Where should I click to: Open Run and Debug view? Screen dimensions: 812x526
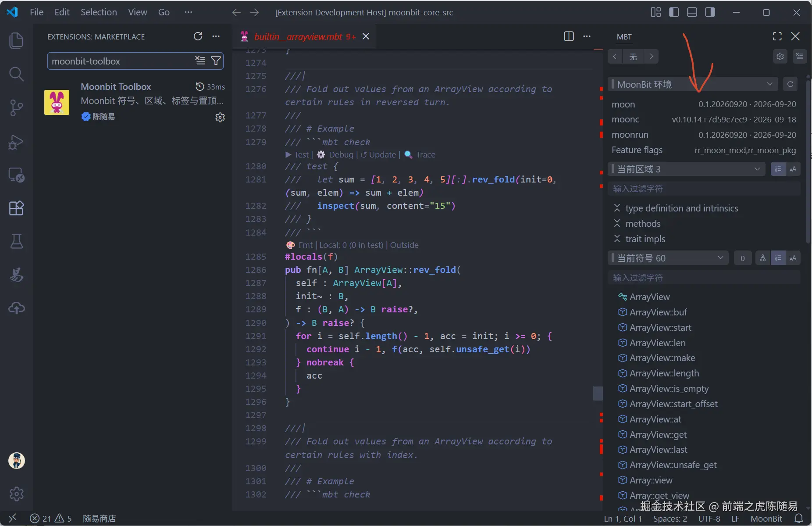[x=16, y=142]
